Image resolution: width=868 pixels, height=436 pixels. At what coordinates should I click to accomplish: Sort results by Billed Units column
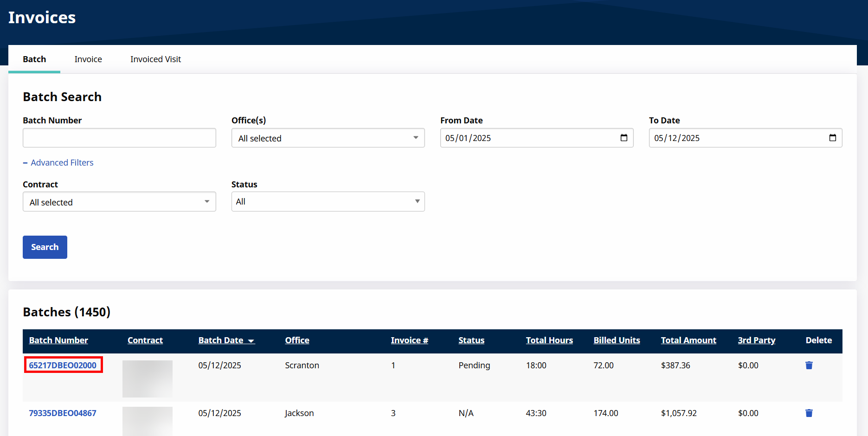click(617, 340)
